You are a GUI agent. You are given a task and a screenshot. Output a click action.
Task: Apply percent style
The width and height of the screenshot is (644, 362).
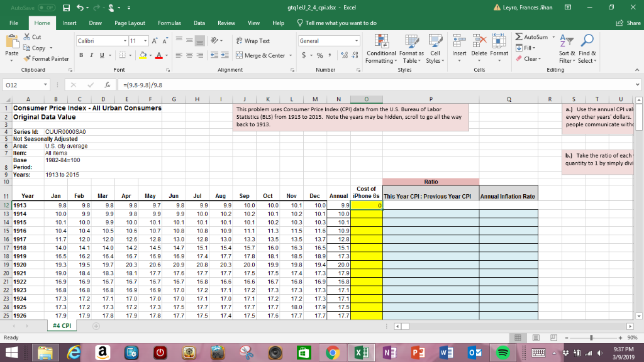click(319, 55)
